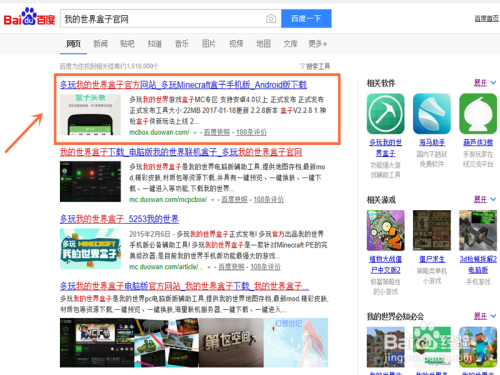Open the 知道 tab
500x375 pixels.
(155, 43)
